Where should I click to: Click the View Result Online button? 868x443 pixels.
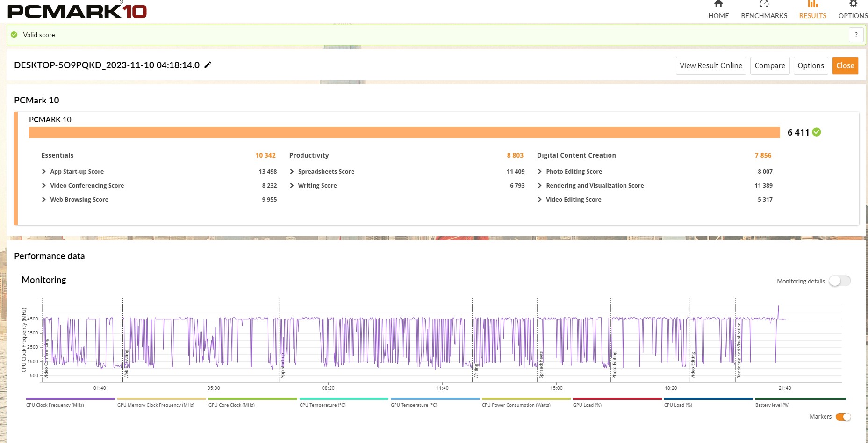click(710, 65)
